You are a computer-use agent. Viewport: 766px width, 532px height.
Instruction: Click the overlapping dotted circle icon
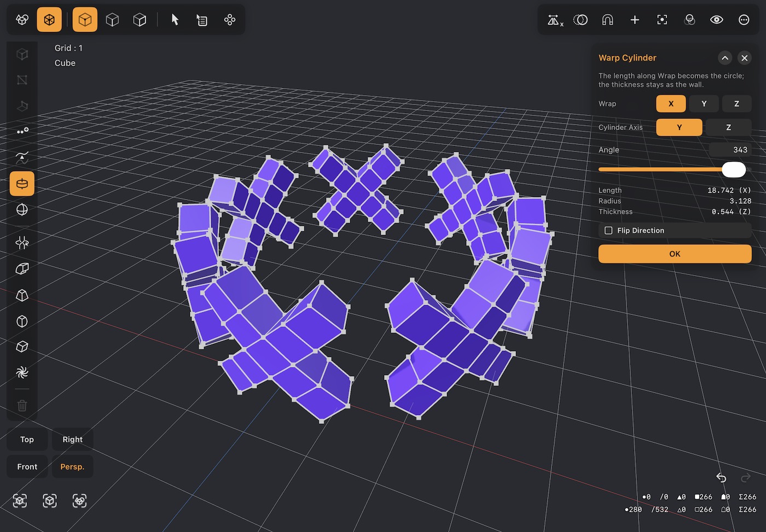point(581,20)
